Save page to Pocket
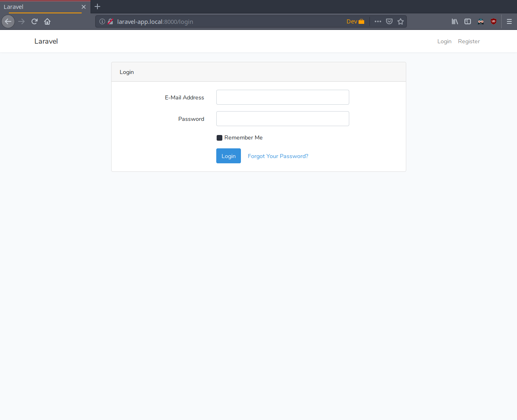 pos(389,21)
